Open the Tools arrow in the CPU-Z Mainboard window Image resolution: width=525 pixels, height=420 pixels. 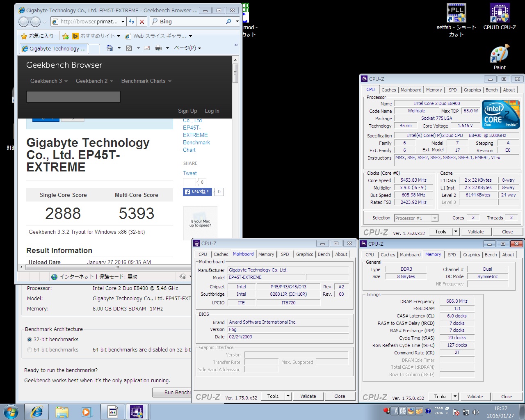[288, 396]
